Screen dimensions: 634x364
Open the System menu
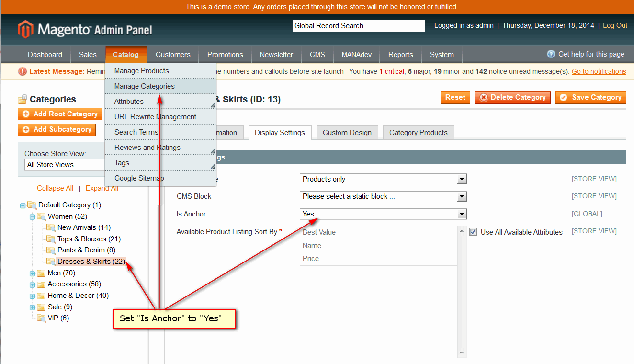[x=442, y=55]
